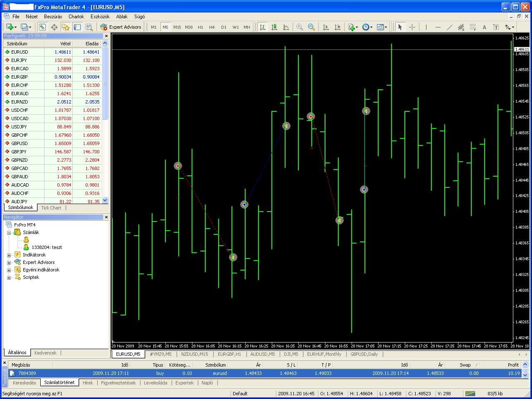Switch chart to M30 timeframe
Viewport: 532px width, 399px height.
tap(189, 27)
